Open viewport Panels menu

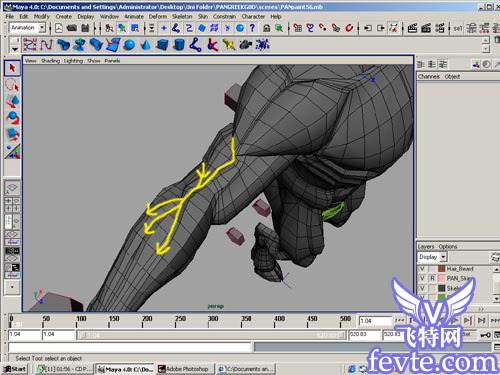[112, 61]
